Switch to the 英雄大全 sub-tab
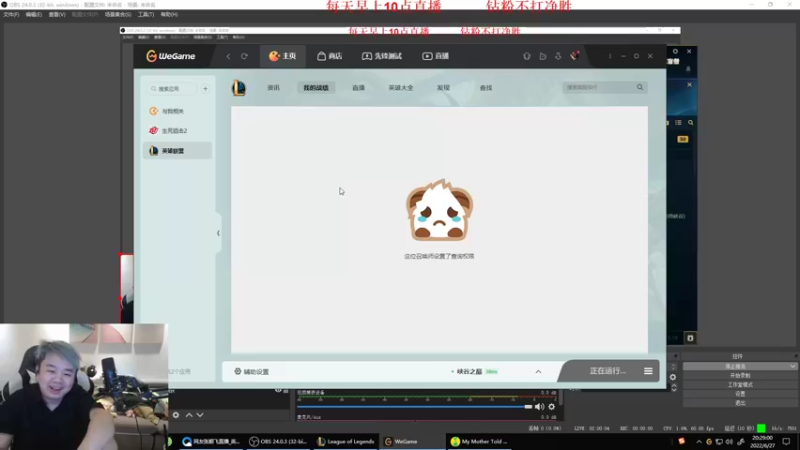Image resolution: width=800 pixels, height=450 pixels. (x=401, y=88)
